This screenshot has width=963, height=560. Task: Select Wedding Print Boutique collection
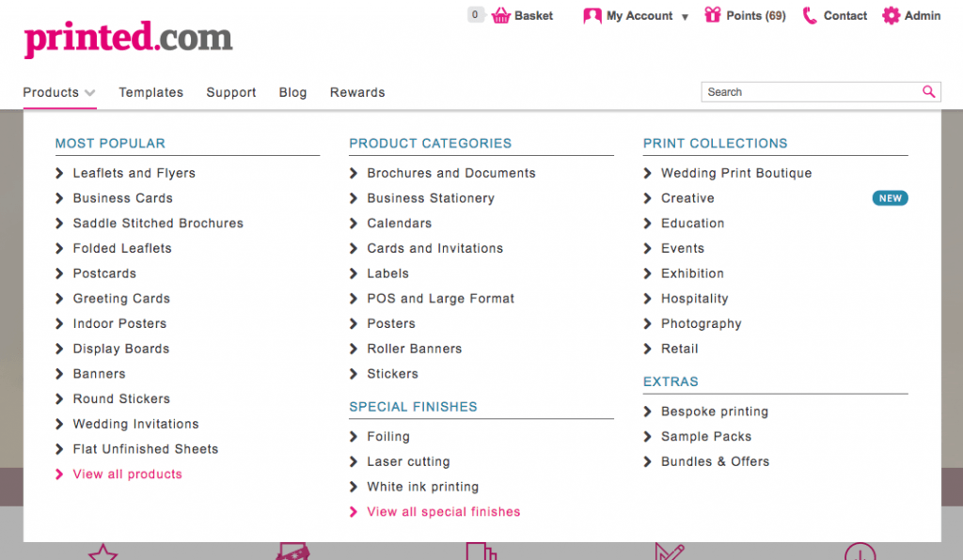coord(735,173)
